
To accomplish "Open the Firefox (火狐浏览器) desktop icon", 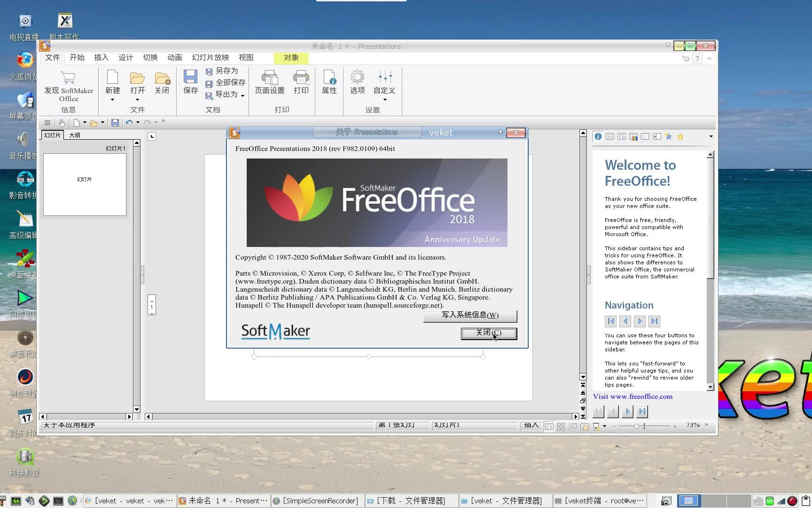I will pyautogui.click(x=25, y=66).
